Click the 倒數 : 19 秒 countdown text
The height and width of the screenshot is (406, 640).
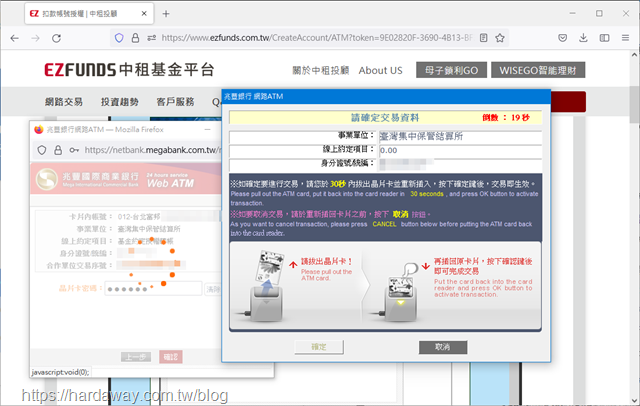(506, 118)
